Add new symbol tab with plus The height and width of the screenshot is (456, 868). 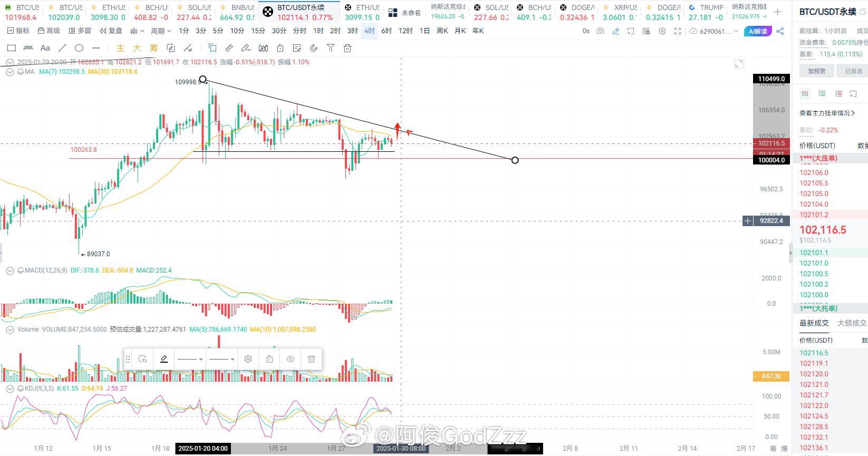777,12
